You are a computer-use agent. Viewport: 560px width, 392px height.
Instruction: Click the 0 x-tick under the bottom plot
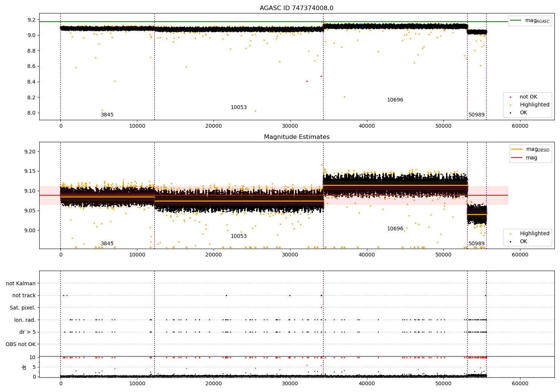coord(60,384)
